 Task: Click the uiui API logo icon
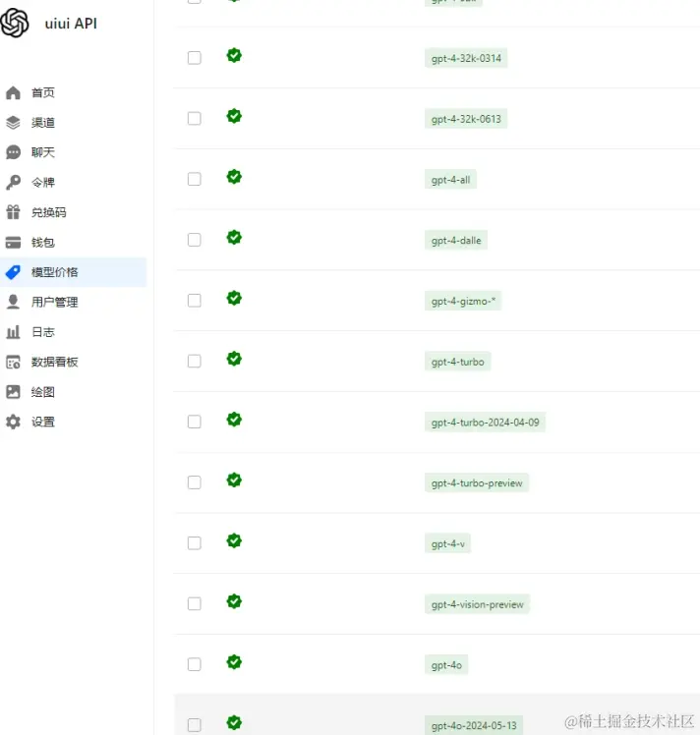15,23
